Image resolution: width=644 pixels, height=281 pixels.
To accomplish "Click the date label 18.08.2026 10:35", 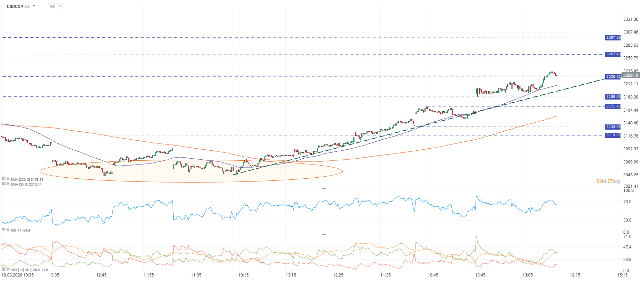I will point(18,275).
